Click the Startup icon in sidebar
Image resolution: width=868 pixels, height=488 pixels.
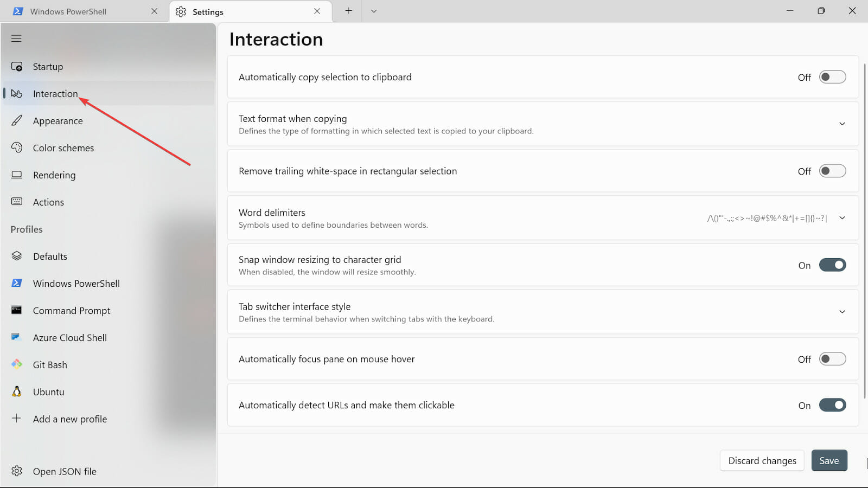tap(17, 67)
